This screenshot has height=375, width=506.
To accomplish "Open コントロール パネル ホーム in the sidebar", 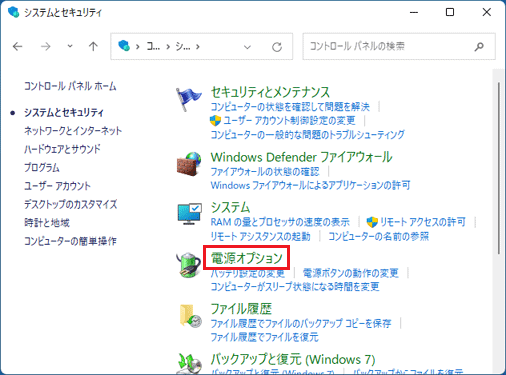I will click(x=70, y=86).
